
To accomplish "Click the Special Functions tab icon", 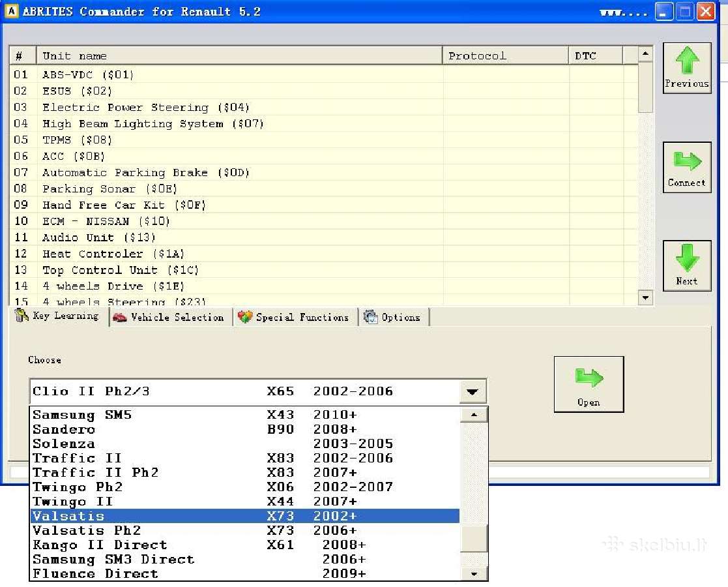I will (x=244, y=316).
